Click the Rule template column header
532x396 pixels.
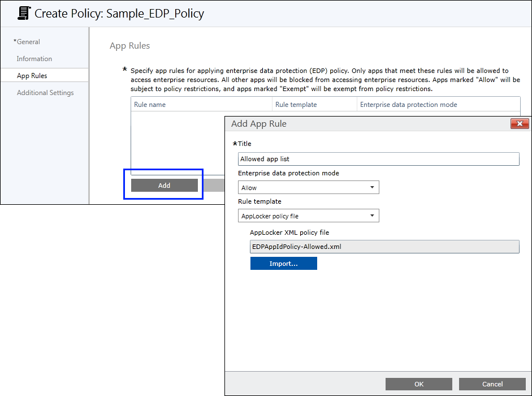pos(314,105)
